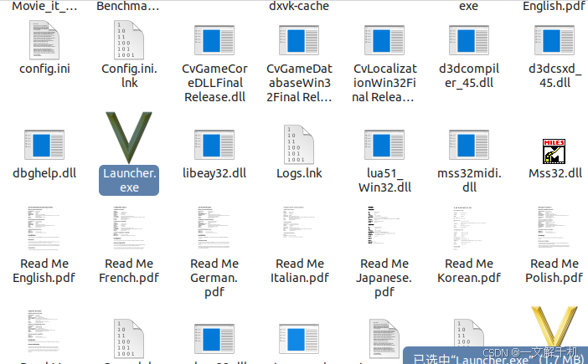Select the d3dcsxd_45.dll file
This screenshot has height=364, width=588.
point(554,40)
